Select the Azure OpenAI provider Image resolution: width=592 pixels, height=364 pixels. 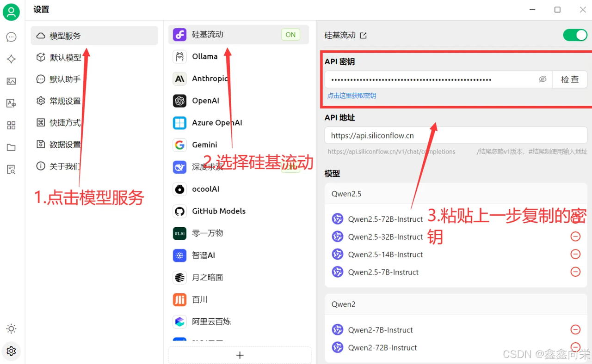tap(238, 123)
